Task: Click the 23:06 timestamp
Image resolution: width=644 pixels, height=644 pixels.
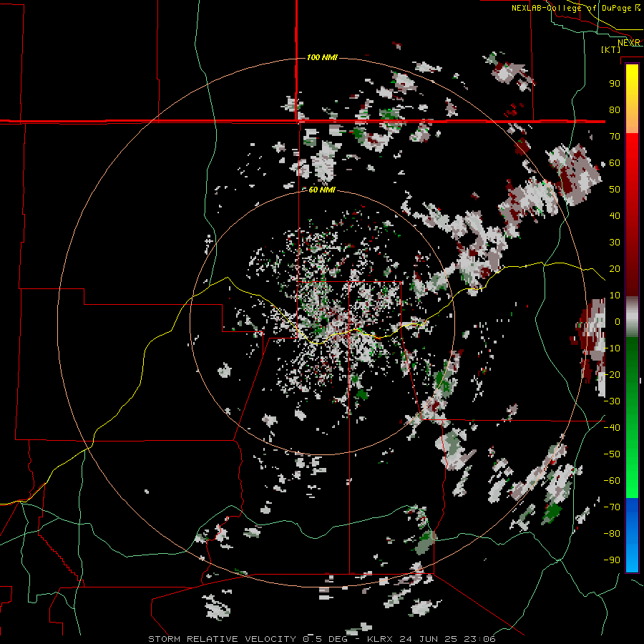Action: pyautogui.click(x=479, y=639)
